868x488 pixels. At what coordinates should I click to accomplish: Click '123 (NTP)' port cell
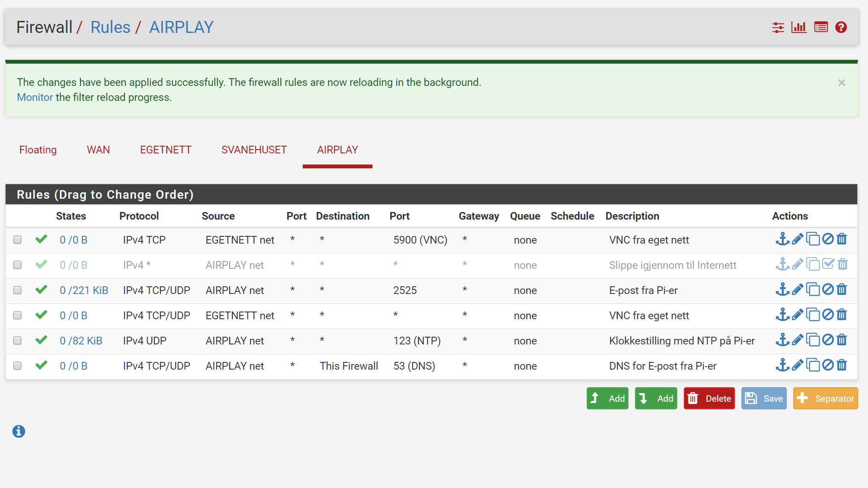click(417, 341)
